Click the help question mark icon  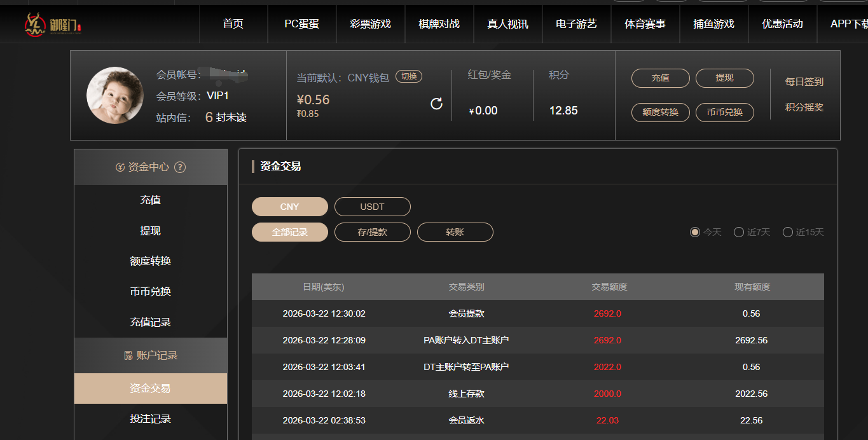[x=180, y=167]
